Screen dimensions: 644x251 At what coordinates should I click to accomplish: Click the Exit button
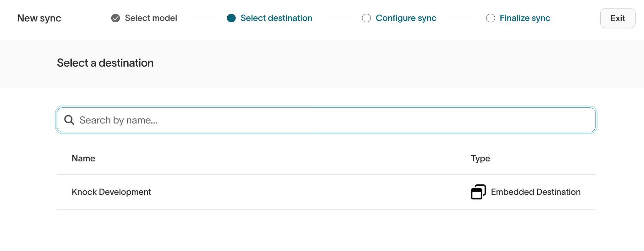point(617,18)
